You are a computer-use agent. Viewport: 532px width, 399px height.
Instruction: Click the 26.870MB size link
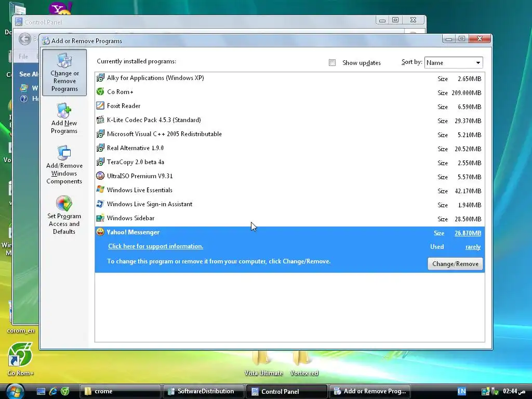pyautogui.click(x=468, y=233)
